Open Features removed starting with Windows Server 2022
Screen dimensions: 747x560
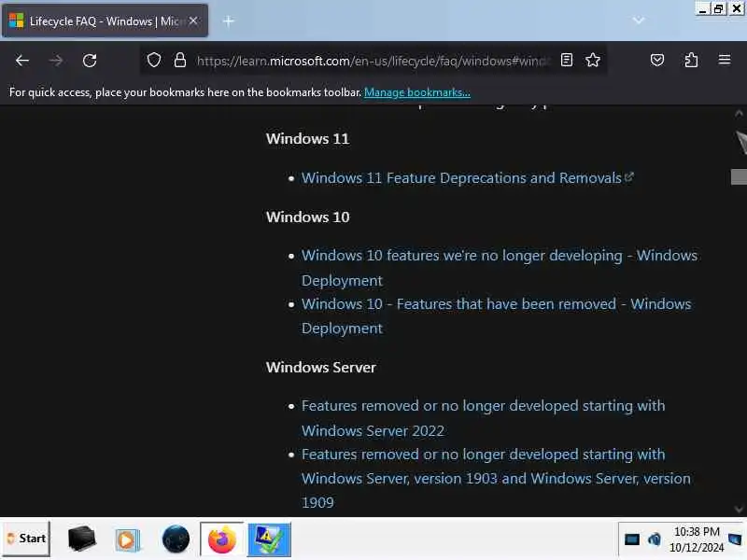coord(483,418)
